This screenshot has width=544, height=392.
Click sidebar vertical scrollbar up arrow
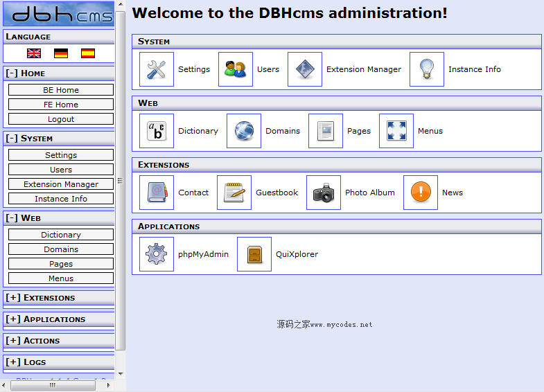[x=121, y=4]
